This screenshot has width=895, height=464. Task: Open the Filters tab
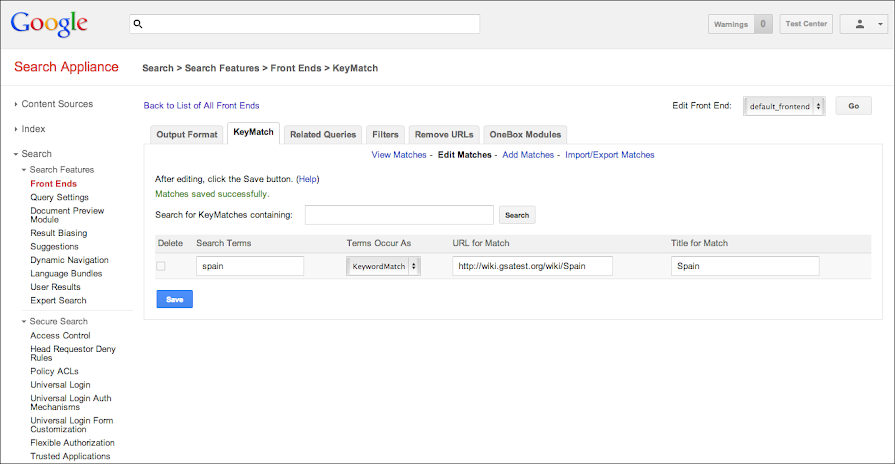tap(385, 135)
